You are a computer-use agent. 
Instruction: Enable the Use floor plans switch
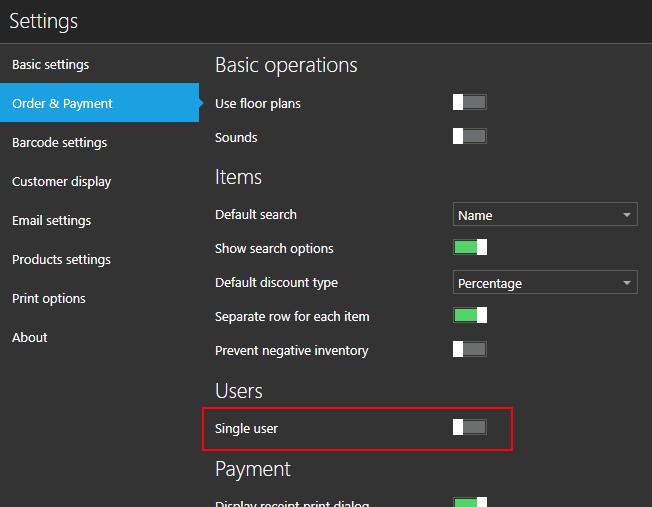[x=469, y=103]
